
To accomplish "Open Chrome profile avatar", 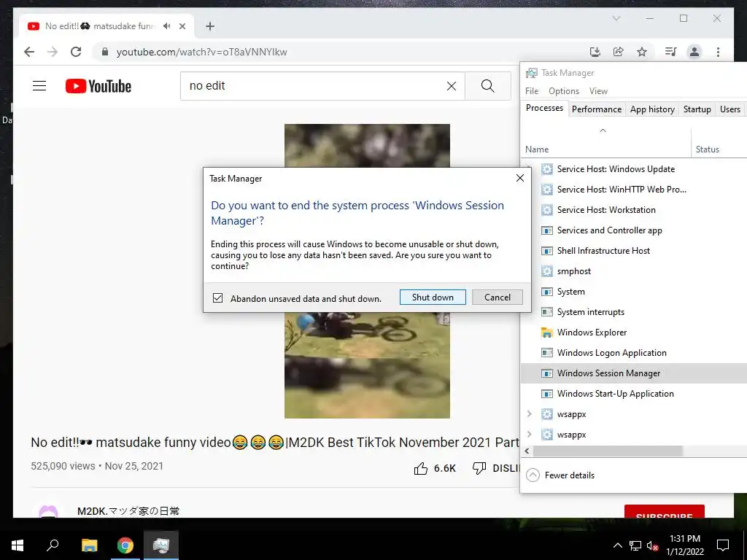I will point(694,52).
